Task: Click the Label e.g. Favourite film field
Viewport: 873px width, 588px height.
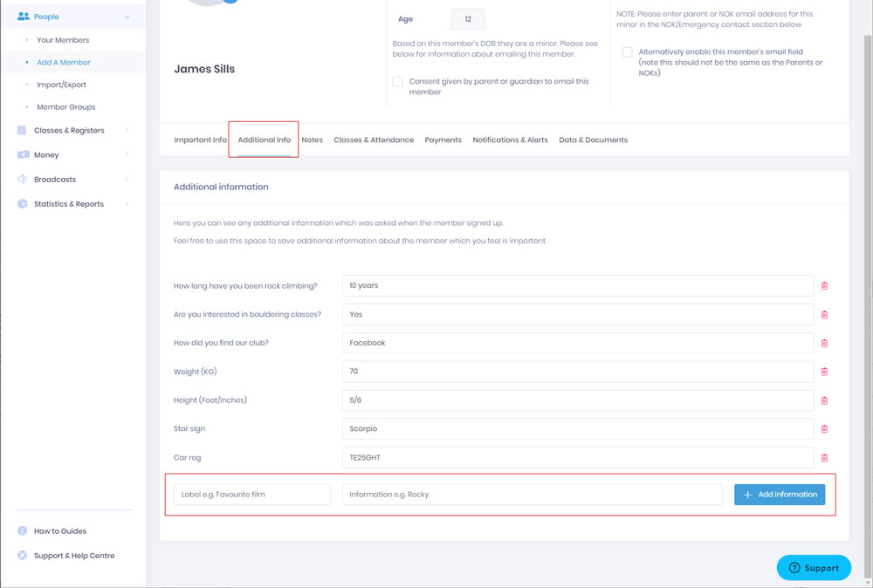Action: click(x=252, y=495)
